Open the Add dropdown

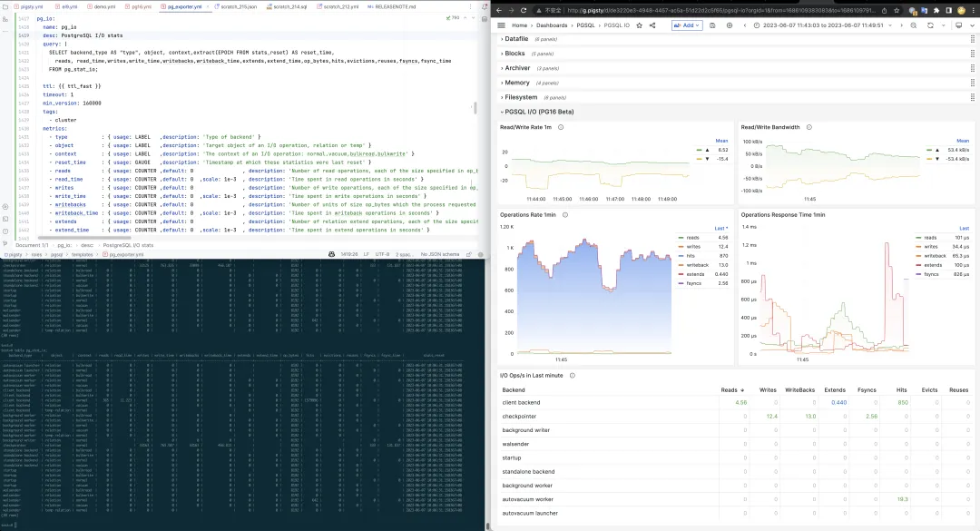[x=686, y=25]
